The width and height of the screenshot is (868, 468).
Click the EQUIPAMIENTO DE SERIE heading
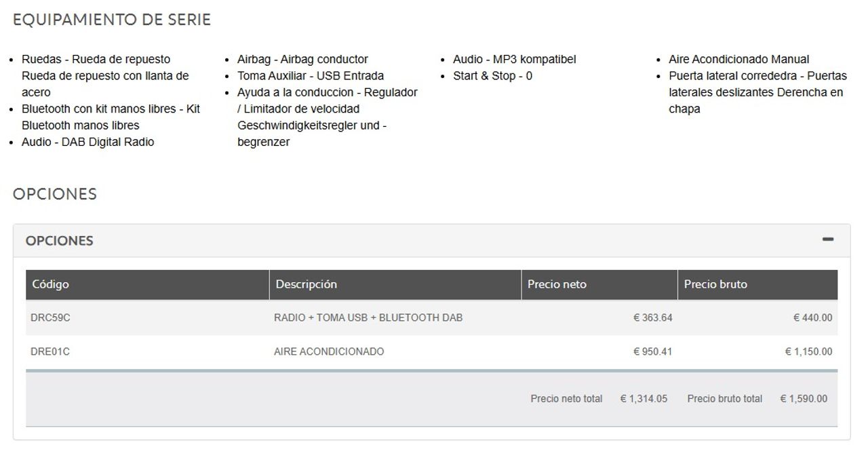[112, 20]
